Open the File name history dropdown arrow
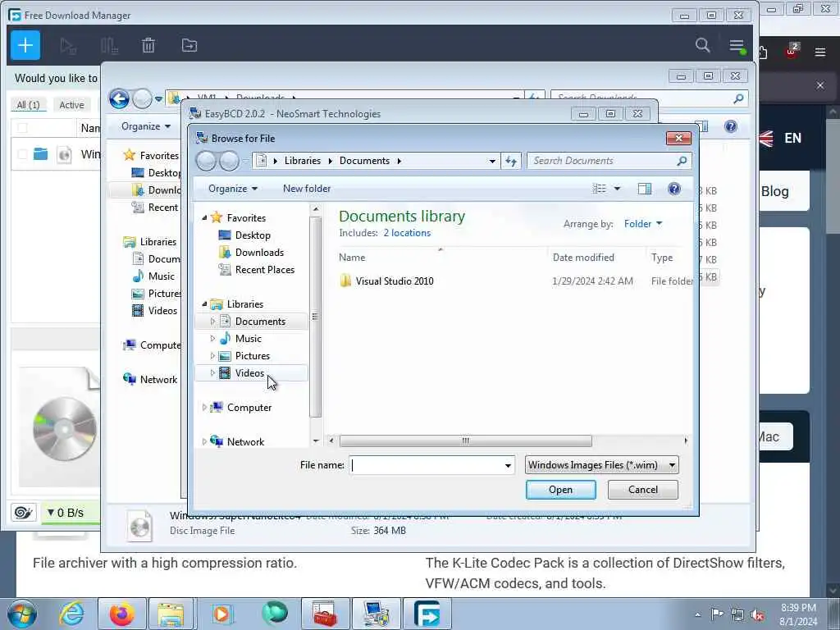 [507, 466]
